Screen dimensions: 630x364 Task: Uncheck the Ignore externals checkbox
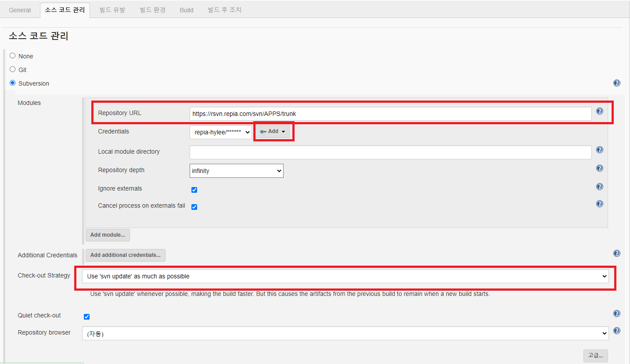pos(194,190)
